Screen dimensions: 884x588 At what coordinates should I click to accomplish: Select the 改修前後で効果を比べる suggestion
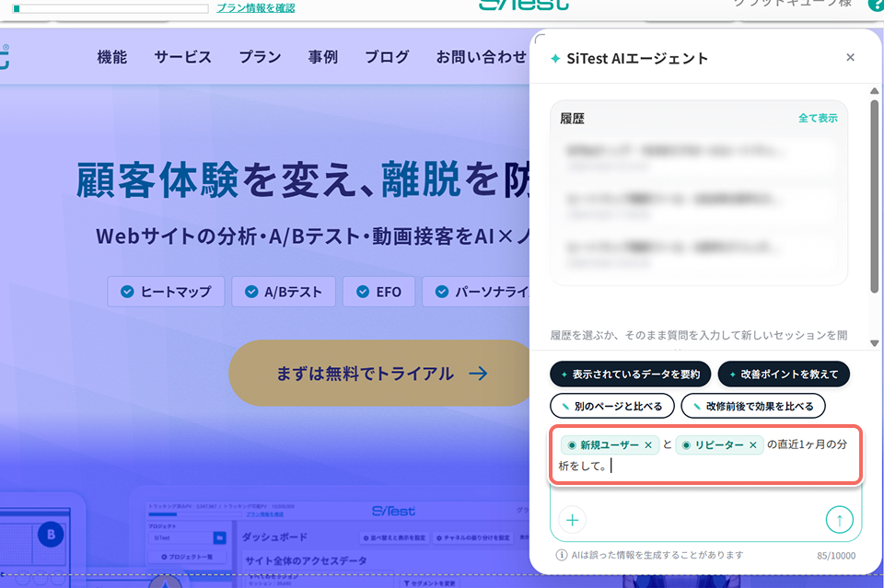[x=753, y=406]
